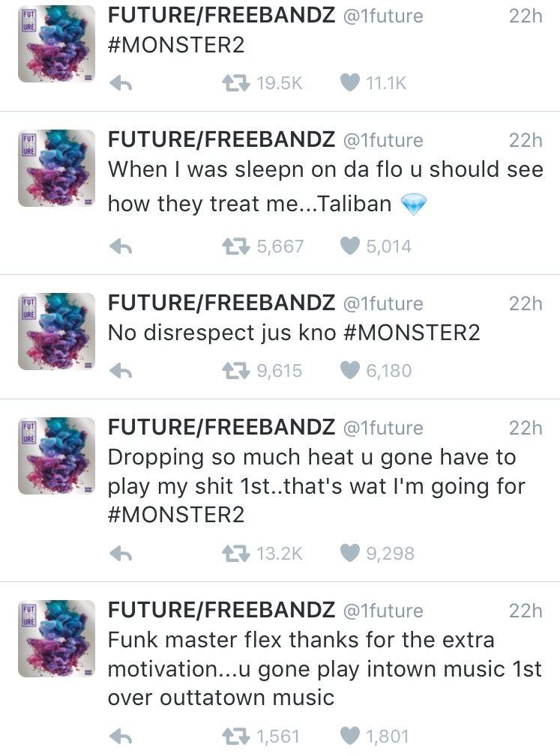The image size is (560, 756).
Task: Open the @1future handle on the Taliban tweet
Action: coord(382,140)
